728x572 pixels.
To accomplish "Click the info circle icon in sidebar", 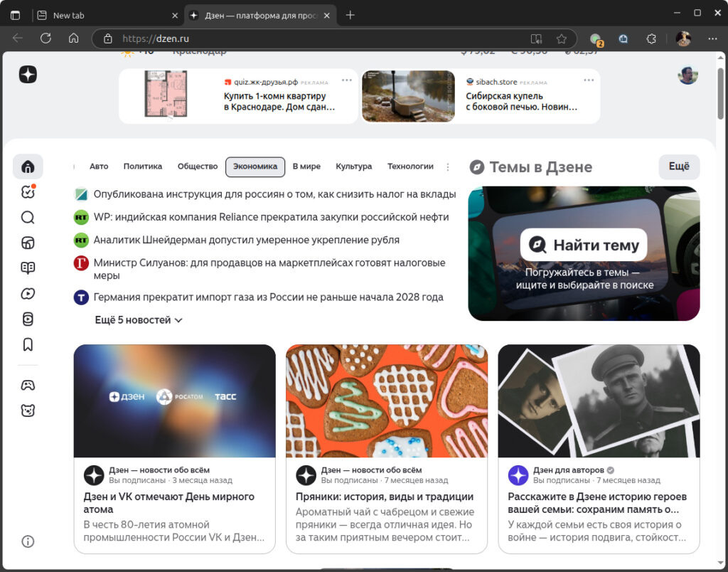I will click(x=28, y=541).
